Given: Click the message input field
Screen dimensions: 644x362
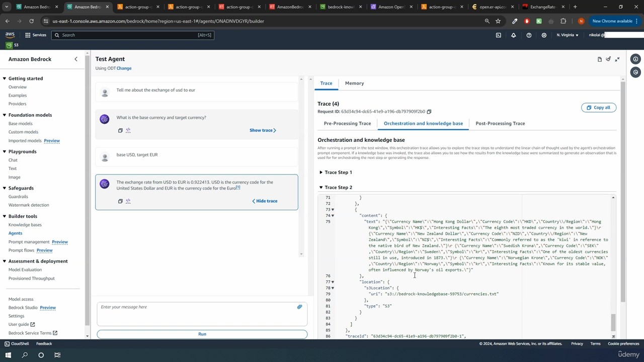Looking at the screenshot, I should (x=202, y=314).
